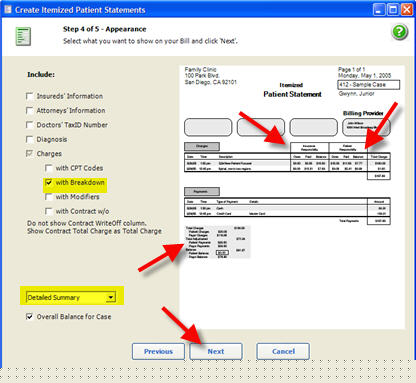Viewport: 416px width, 383px height.
Task: Click the green help question mark icon
Action: [x=399, y=32]
